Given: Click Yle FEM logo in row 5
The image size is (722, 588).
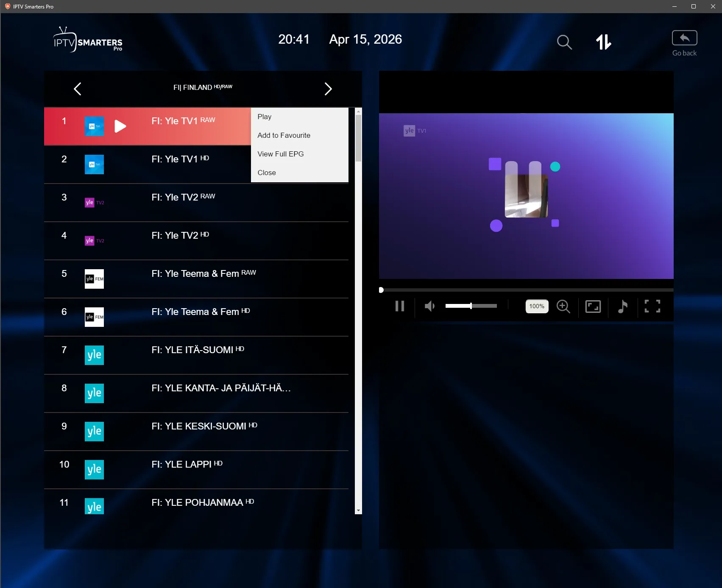Looking at the screenshot, I should (x=94, y=279).
